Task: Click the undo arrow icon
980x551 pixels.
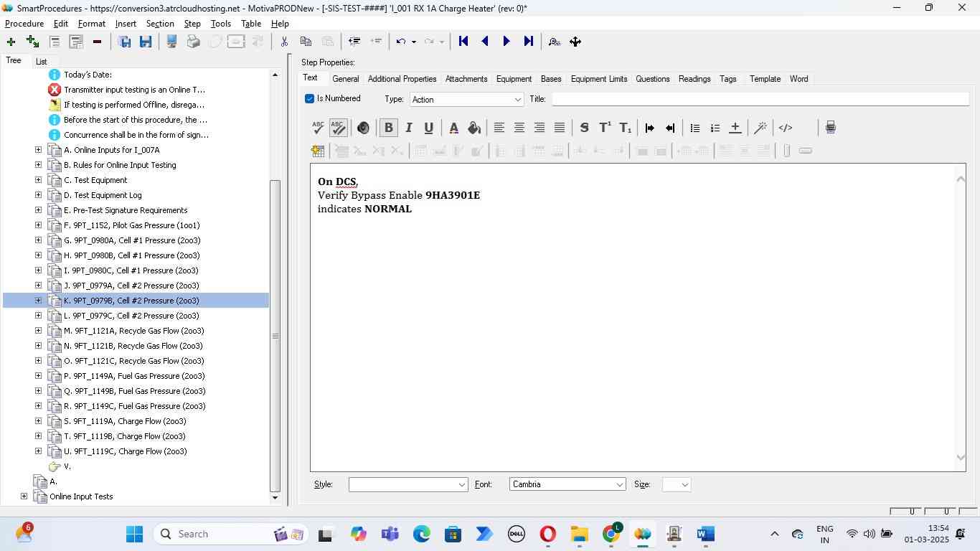Action: [401, 42]
